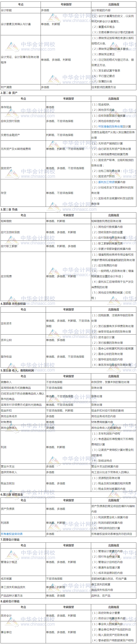Select 完工百分比法下劳务收入的确认 text
The image size is (137, 644).
pyautogui.click(x=110, y=472)
